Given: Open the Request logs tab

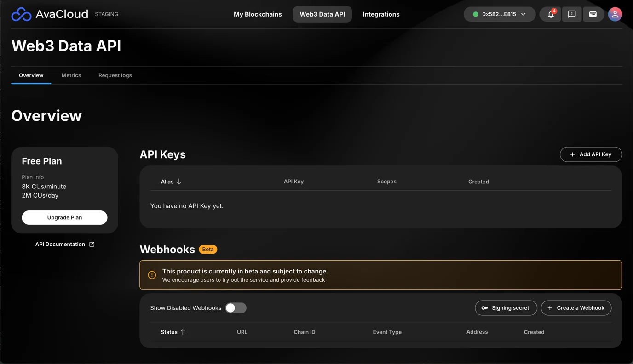Looking at the screenshot, I should [x=115, y=75].
